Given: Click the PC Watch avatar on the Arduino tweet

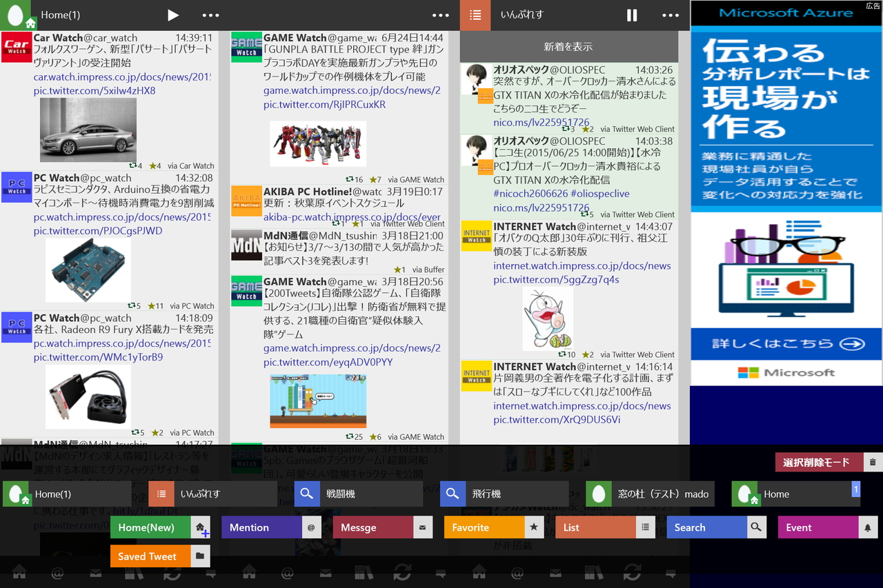Looking at the screenshot, I should point(16,187).
